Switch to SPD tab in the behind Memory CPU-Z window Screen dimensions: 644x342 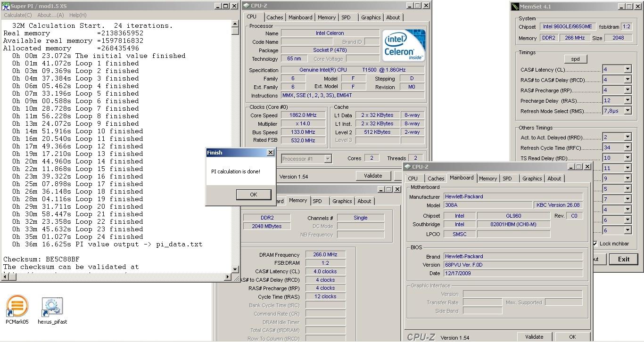pos(317,201)
